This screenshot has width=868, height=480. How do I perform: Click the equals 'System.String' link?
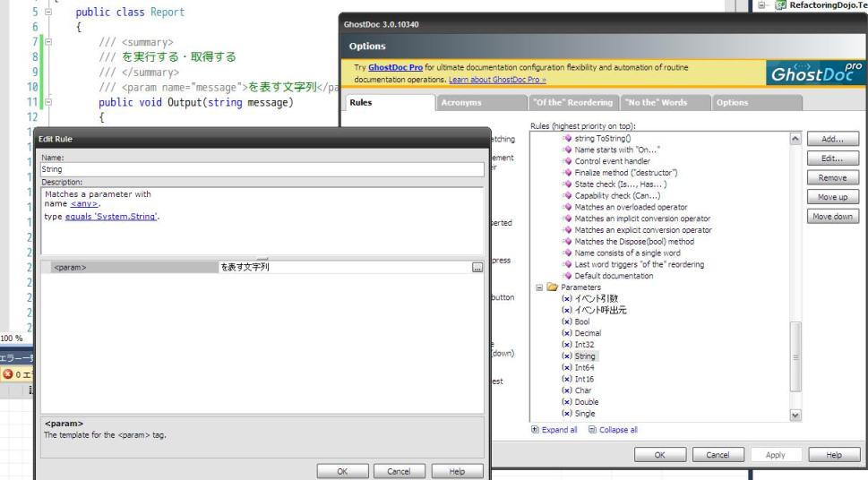111,217
